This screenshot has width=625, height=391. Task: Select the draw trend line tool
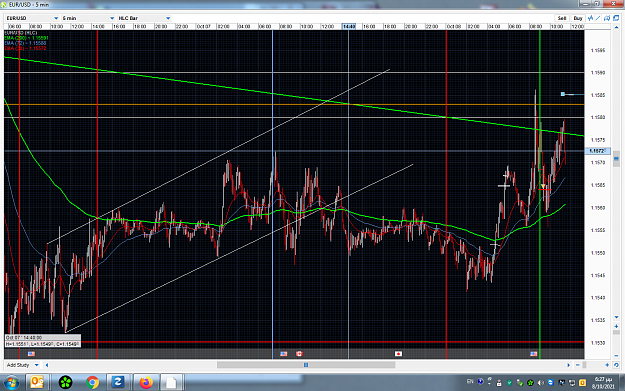point(598,18)
